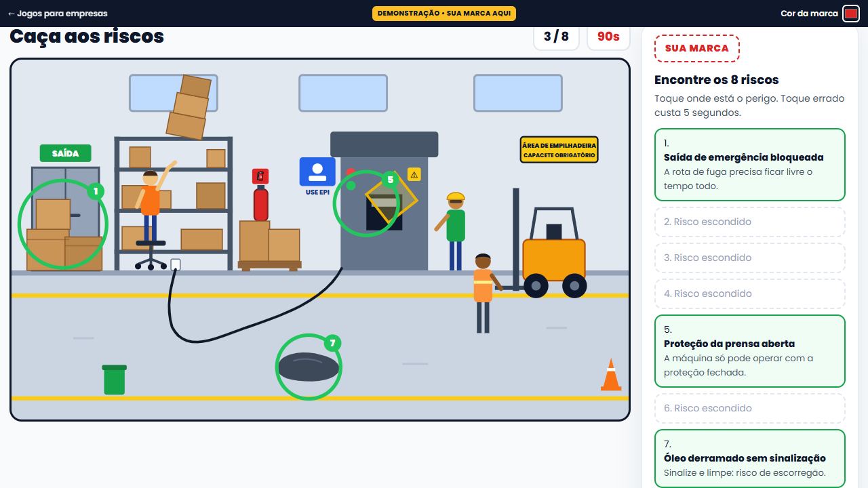Tap the green SAÍDA exit sign

click(65, 153)
